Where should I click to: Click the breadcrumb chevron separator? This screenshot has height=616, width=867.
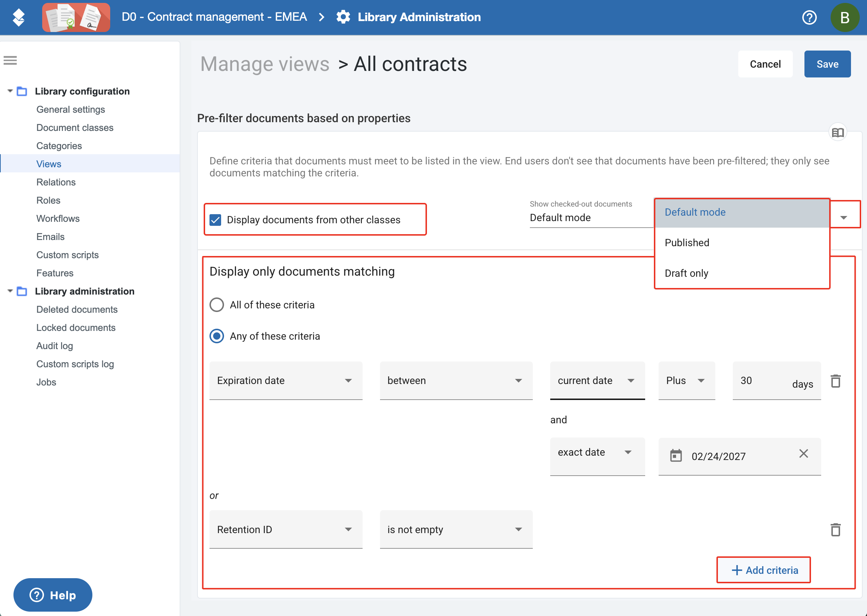(x=321, y=17)
